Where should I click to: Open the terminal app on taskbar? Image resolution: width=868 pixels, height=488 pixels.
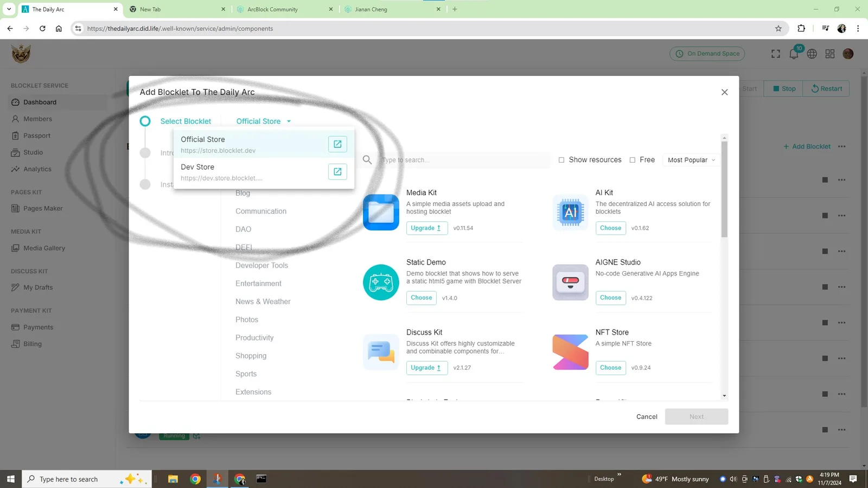[261, 479]
